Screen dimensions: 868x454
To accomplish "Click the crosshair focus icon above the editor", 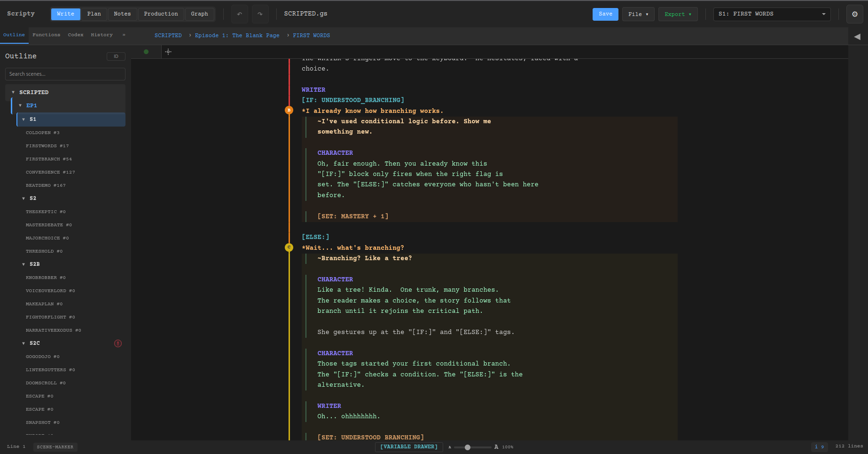I will tap(168, 52).
